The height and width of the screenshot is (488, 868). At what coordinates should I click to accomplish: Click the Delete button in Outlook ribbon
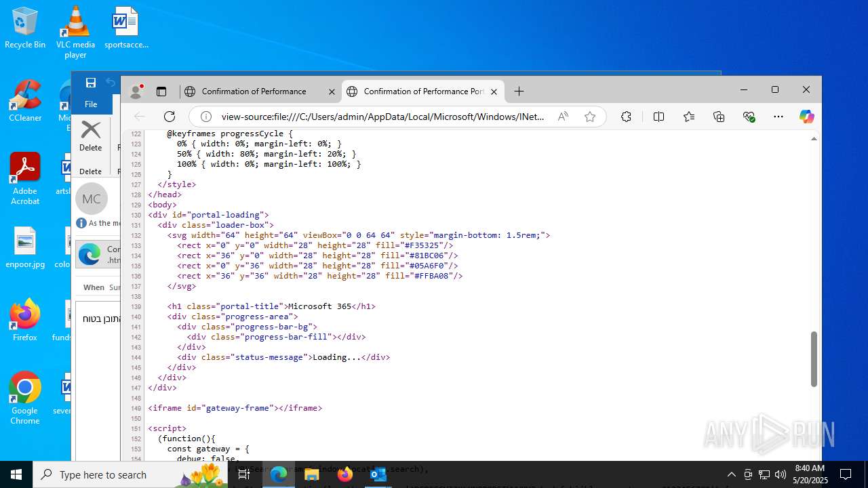(x=91, y=136)
